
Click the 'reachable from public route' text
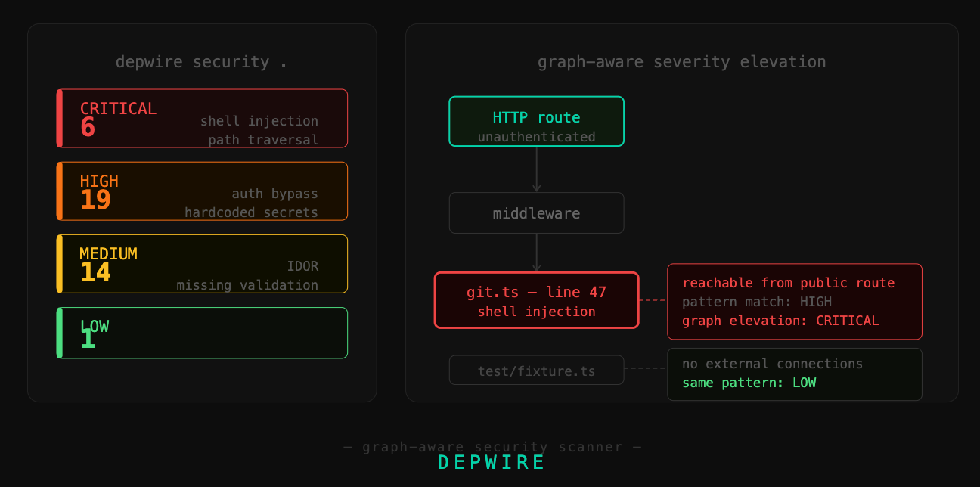click(x=789, y=283)
